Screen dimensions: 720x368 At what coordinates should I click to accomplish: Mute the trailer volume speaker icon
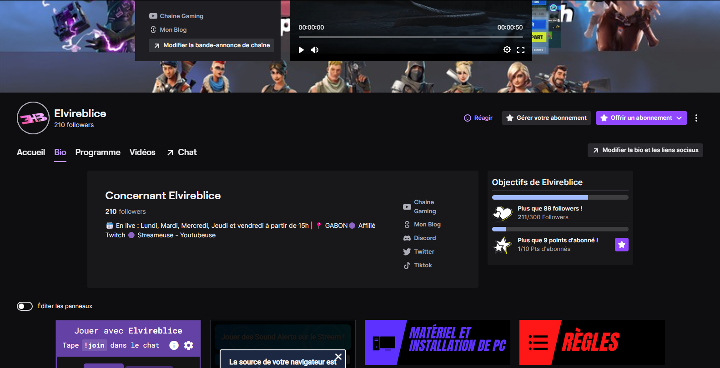click(x=315, y=50)
